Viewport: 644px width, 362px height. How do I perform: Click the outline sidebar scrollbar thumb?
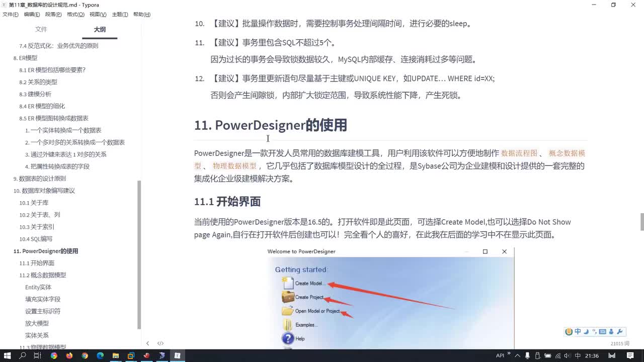click(x=139, y=254)
